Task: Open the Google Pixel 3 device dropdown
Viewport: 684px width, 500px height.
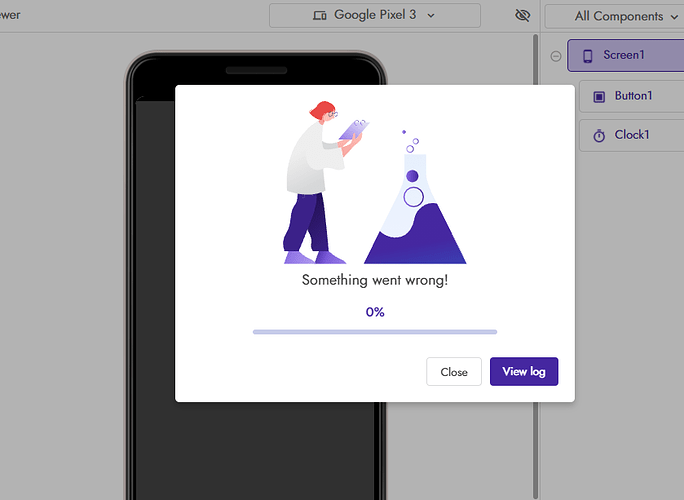Action: tap(375, 15)
